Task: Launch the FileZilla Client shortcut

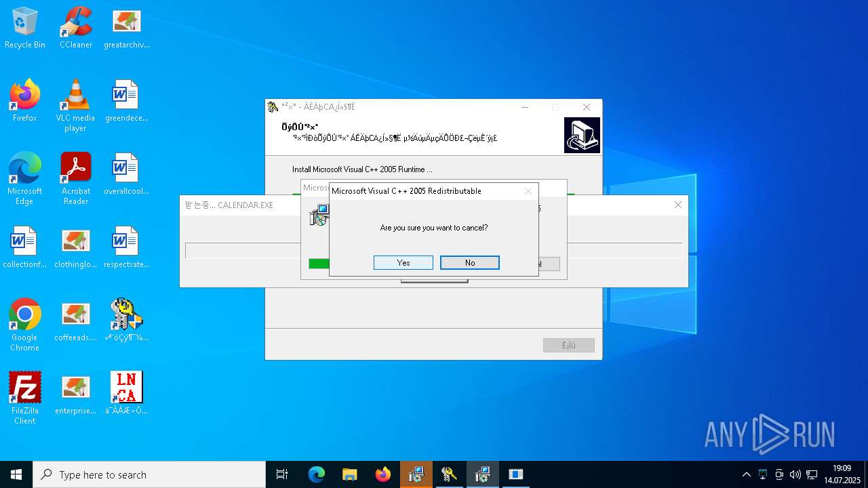Action: click(25, 399)
